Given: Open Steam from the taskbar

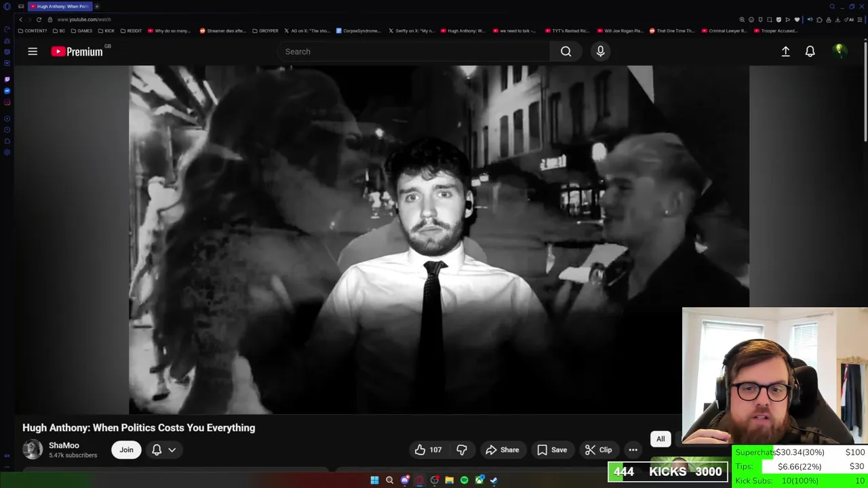Looking at the screenshot, I should (494, 480).
